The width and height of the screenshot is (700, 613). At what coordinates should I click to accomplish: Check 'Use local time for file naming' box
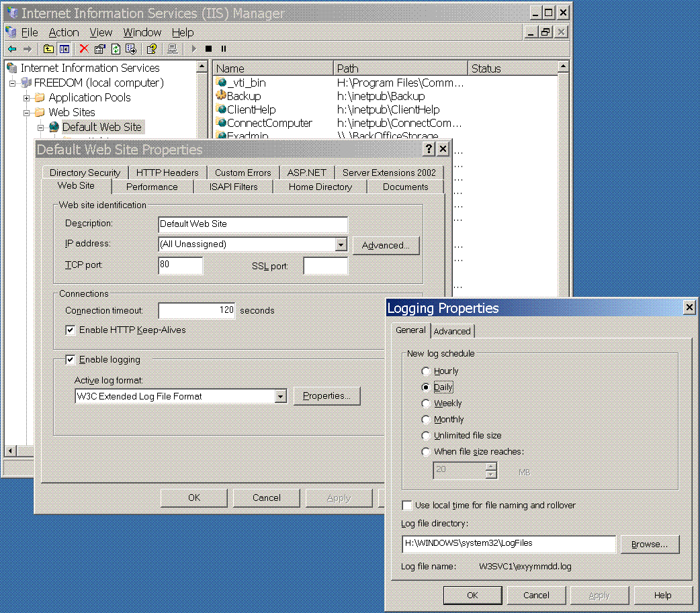[406, 506]
